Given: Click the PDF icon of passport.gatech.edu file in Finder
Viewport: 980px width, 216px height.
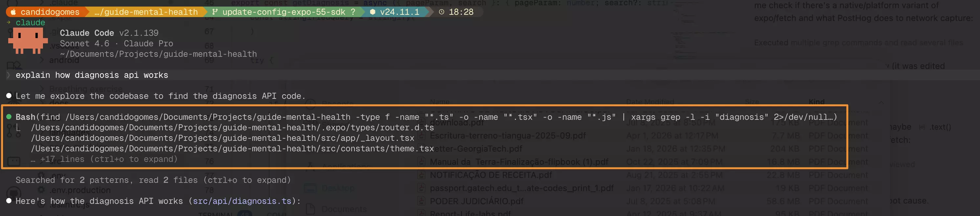Looking at the screenshot, I should 421,188.
